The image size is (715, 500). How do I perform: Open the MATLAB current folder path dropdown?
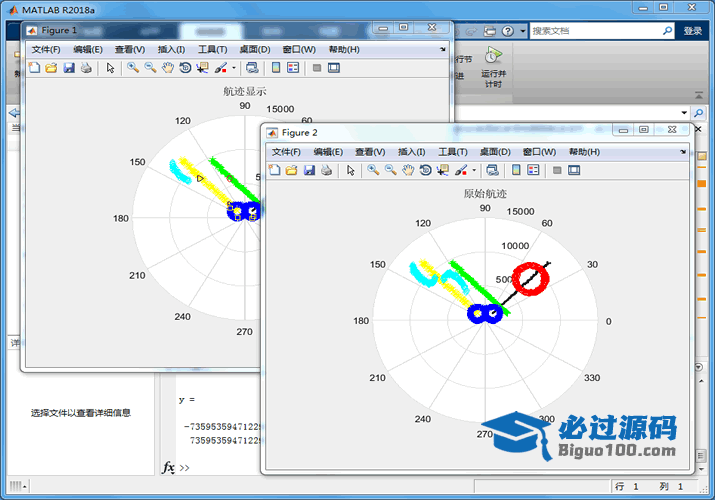684,112
